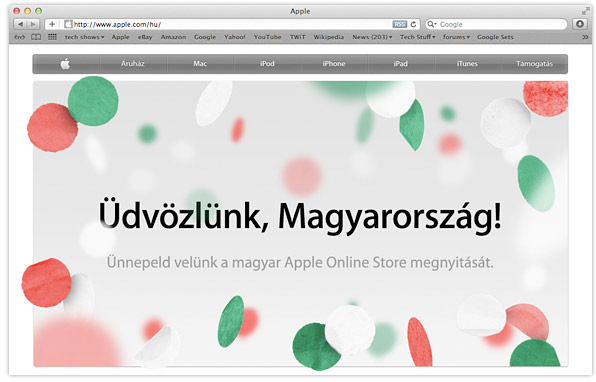Click the Apple logo in site navigation
This screenshot has width=596, height=382.
click(x=65, y=64)
